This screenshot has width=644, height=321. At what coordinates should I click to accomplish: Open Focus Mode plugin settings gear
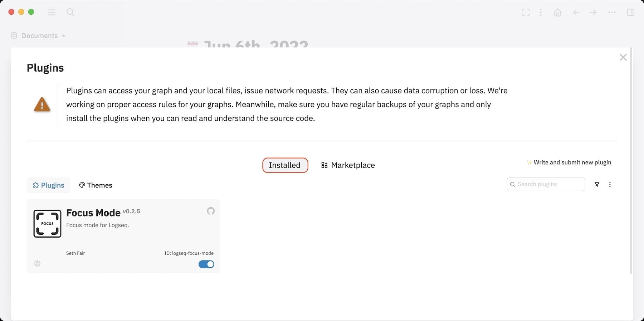(x=37, y=264)
